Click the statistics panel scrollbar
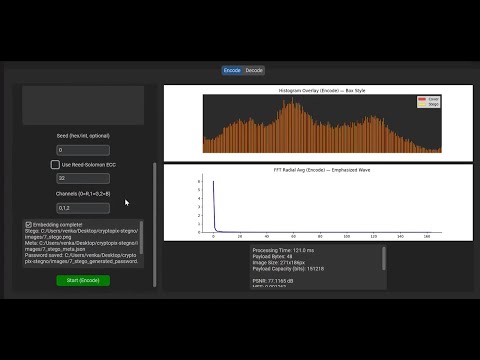Viewport: 480px width, 360px height. coord(384,258)
